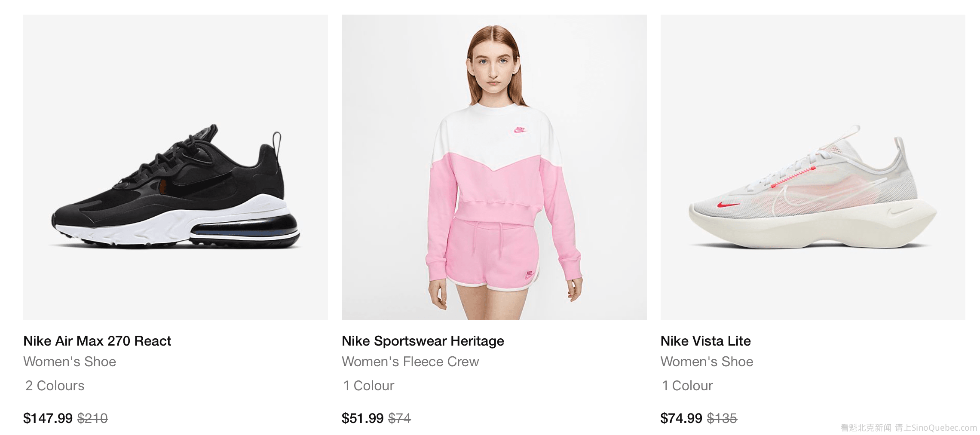The width and height of the screenshot is (980, 435).
Task: Click the $51.99 sale price
Action: [x=362, y=418]
